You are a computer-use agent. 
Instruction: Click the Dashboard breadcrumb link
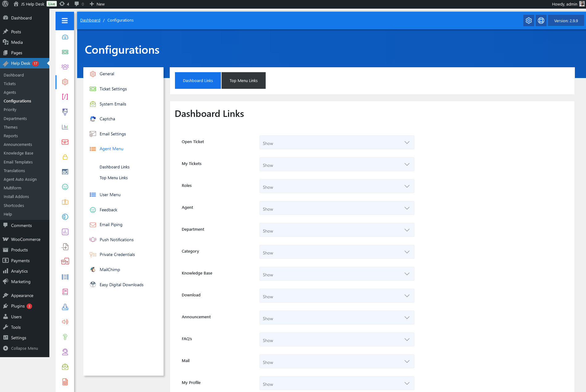coord(90,20)
